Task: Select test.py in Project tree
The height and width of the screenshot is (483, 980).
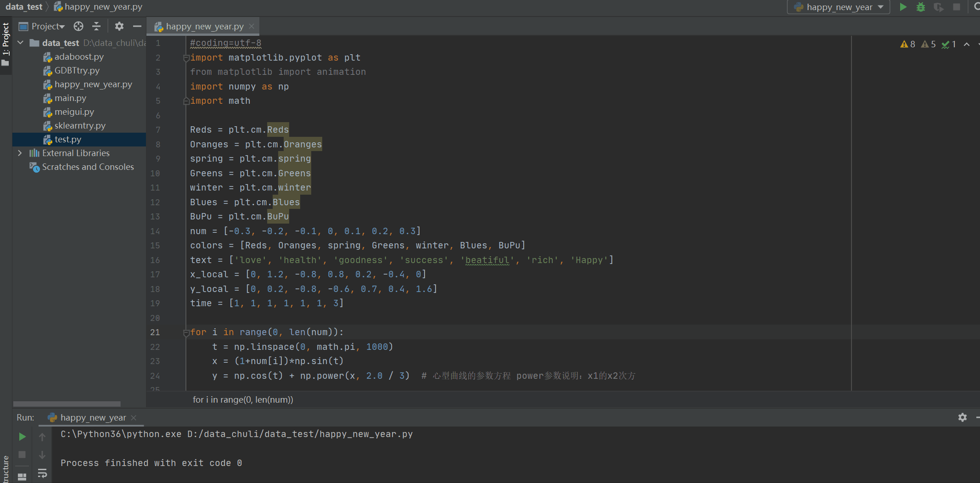Action: coord(79,139)
